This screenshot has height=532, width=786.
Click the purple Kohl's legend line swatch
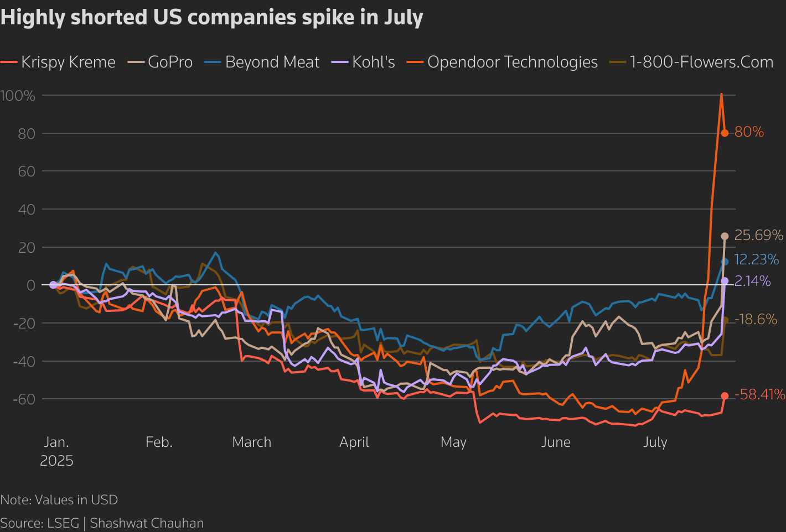click(340, 62)
